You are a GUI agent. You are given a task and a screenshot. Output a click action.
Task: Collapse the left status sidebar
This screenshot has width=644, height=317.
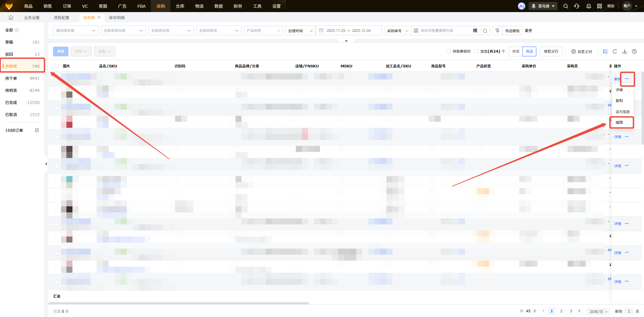(46, 164)
